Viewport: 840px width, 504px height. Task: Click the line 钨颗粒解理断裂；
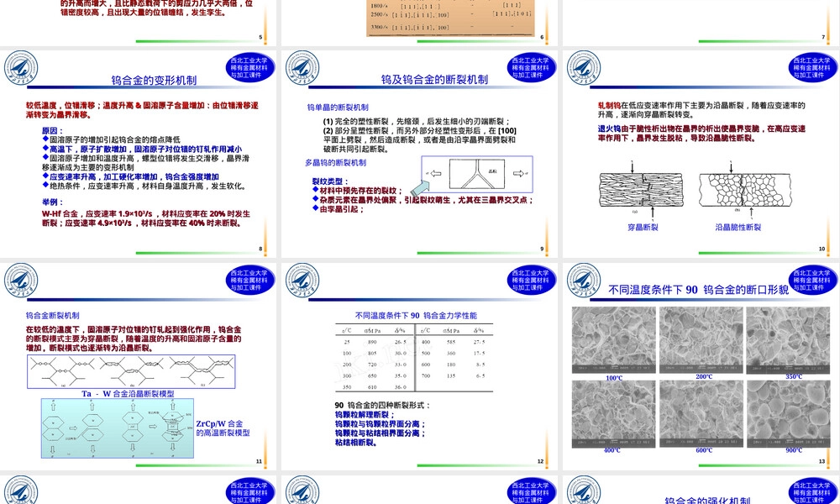point(365,415)
